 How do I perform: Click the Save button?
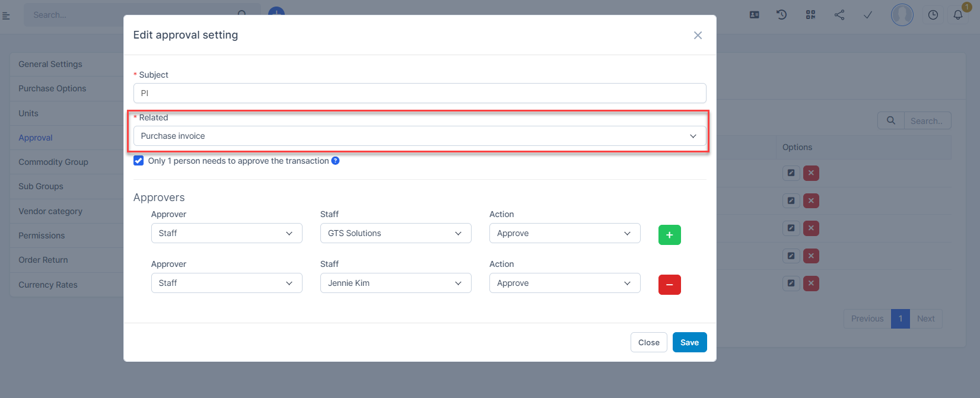[x=689, y=342]
